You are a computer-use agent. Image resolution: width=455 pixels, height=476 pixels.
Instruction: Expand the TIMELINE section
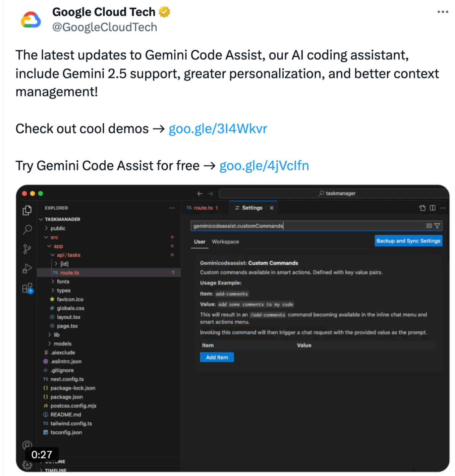point(55,470)
